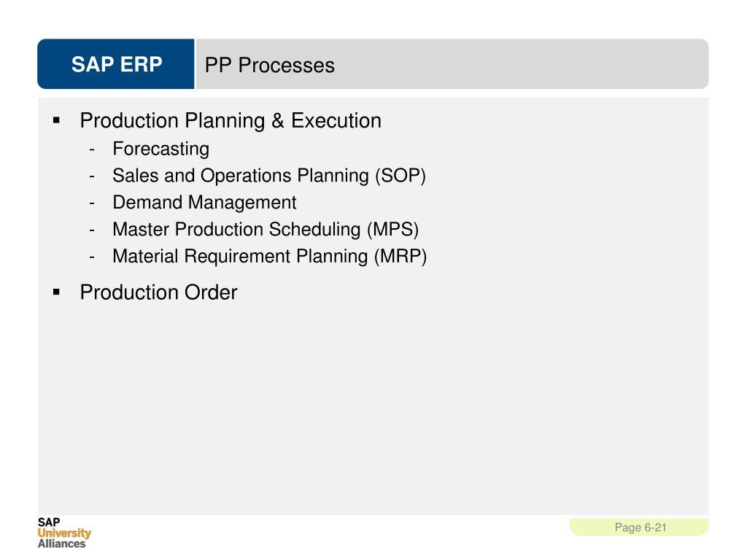Click the Production Planning & Execution heading

231,121
